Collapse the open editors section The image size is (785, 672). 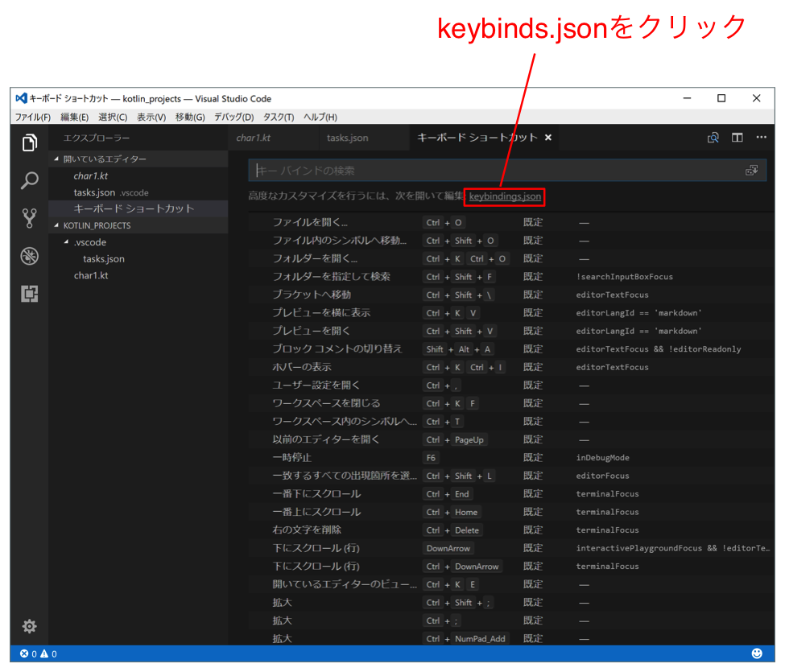tap(56, 159)
